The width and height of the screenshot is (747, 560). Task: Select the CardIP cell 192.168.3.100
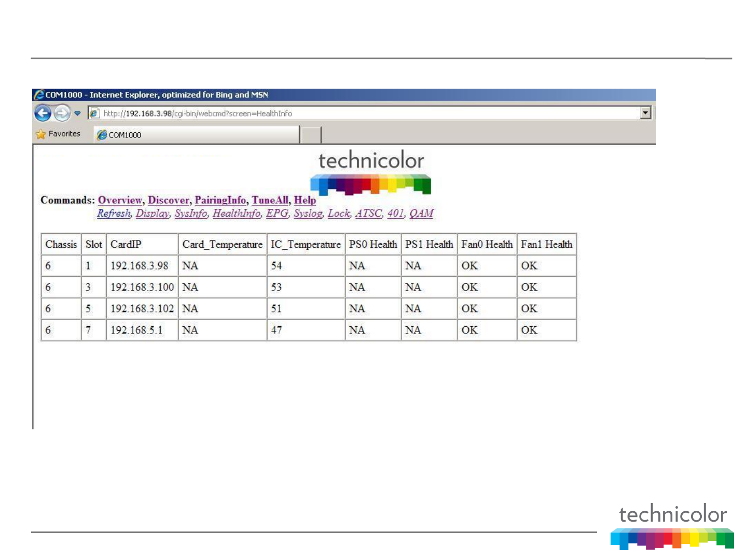point(142,287)
